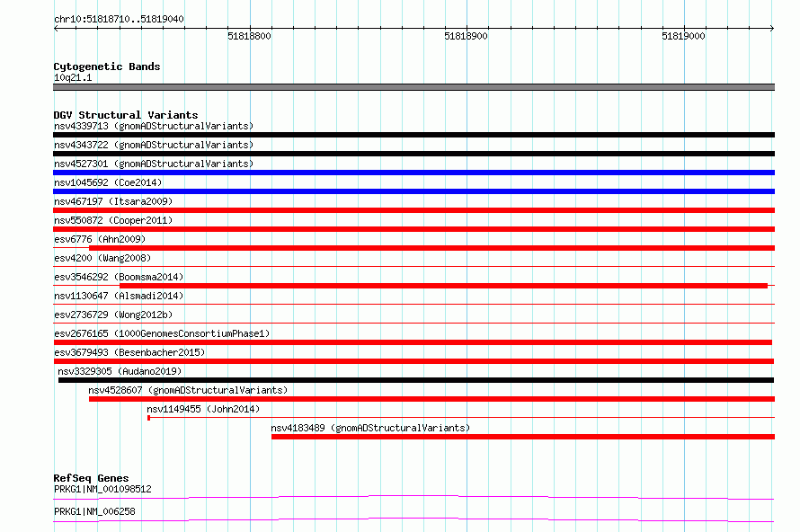Click the 10q21.1 cytogenetic band label
This screenshot has width=800, height=532.
[x=73, y=77]
